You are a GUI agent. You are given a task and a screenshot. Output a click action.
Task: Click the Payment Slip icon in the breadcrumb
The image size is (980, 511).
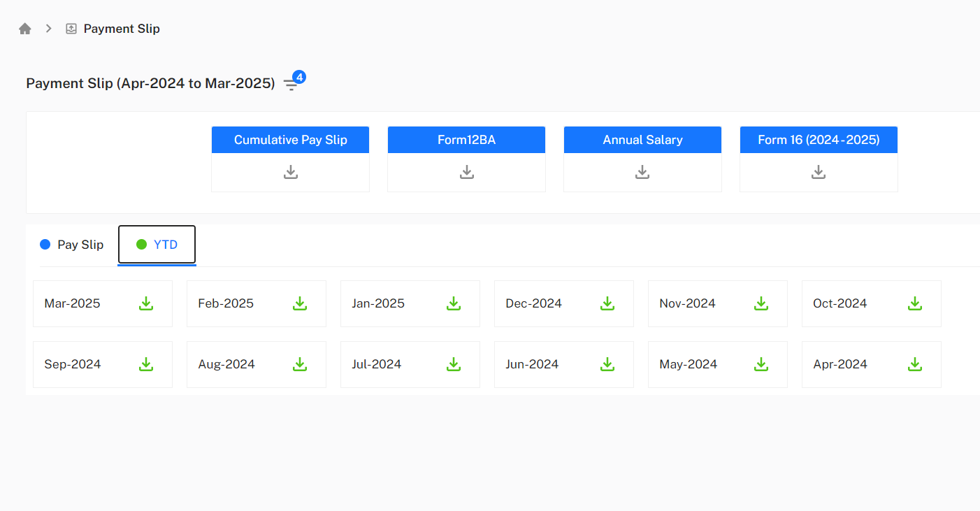pyautogui.click(x=71, y=28)
